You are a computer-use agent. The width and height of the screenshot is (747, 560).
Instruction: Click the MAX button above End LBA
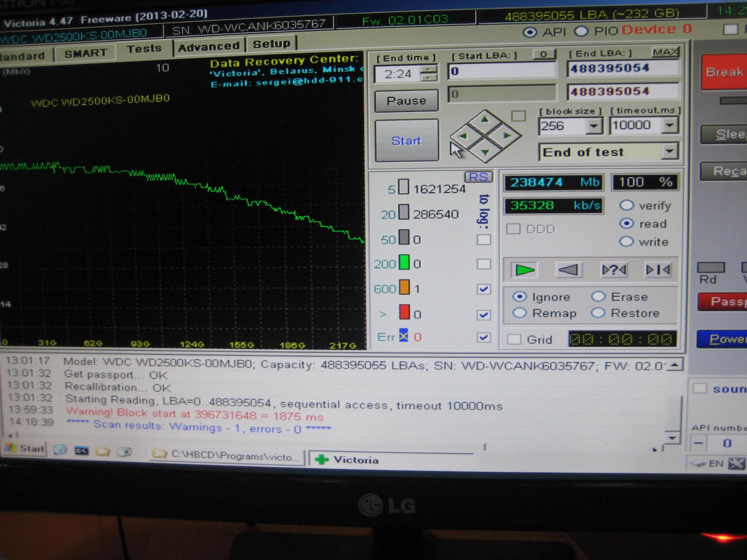(665, 52)
